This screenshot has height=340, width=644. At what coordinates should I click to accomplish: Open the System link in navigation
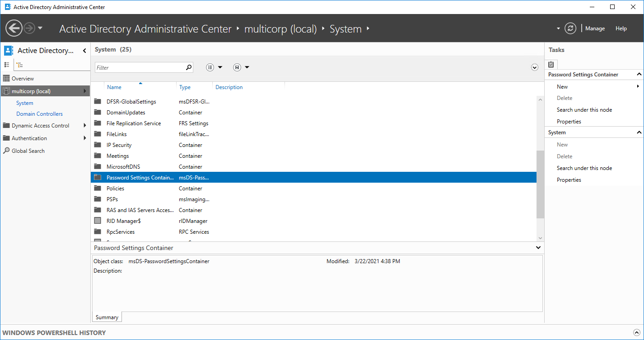click(x=25, y=103)
